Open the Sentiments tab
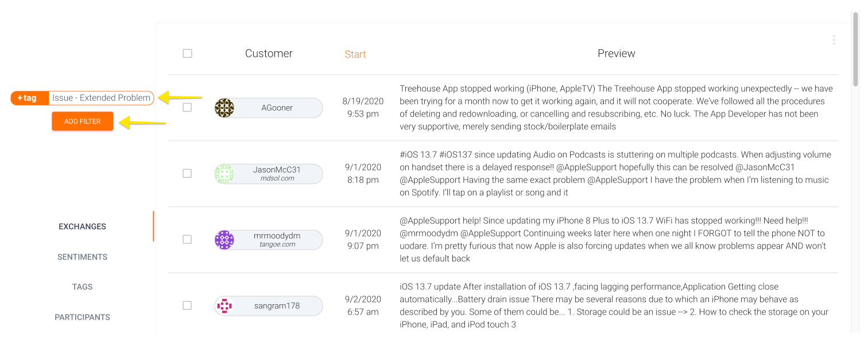868x345 pixels. click(83, 257)
